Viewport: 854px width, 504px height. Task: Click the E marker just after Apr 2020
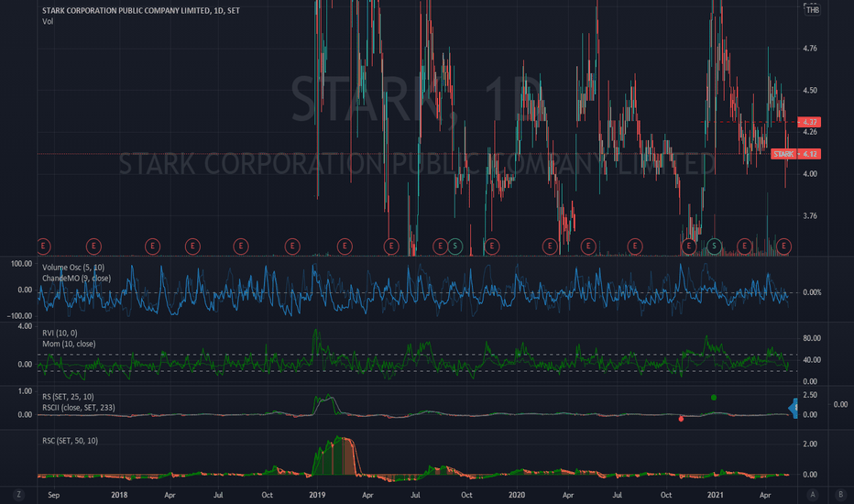(588, 247)
